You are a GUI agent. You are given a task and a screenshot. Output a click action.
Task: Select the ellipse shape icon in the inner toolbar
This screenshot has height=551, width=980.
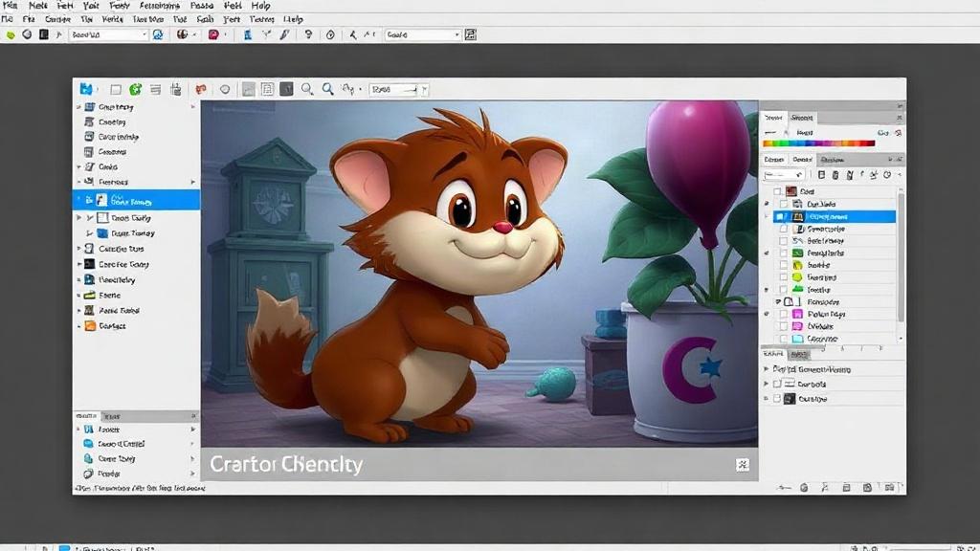[x=225, y=89]
